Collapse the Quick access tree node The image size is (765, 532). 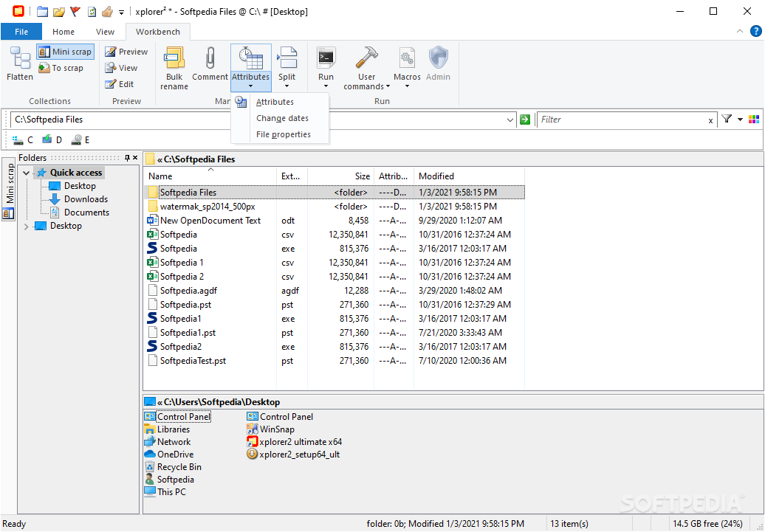(x=27, y=173)
